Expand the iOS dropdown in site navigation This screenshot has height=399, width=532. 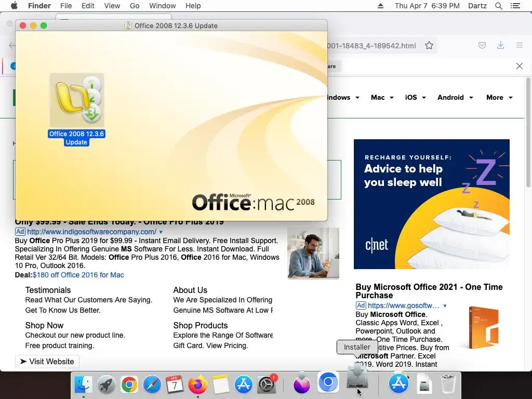point(415,97)
